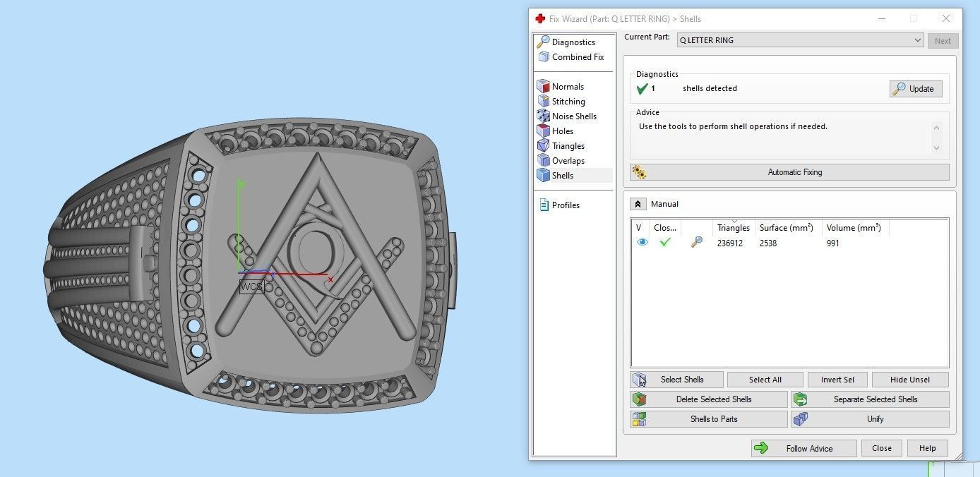This screenshot has height=477, width=980.
Task: Update the shell diagnostics
Action: 916,89
